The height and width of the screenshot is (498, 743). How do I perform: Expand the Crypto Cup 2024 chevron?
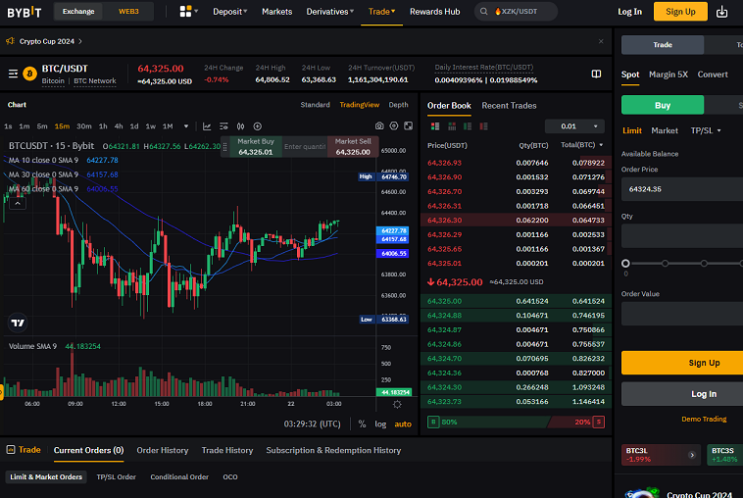pos(80,41)
